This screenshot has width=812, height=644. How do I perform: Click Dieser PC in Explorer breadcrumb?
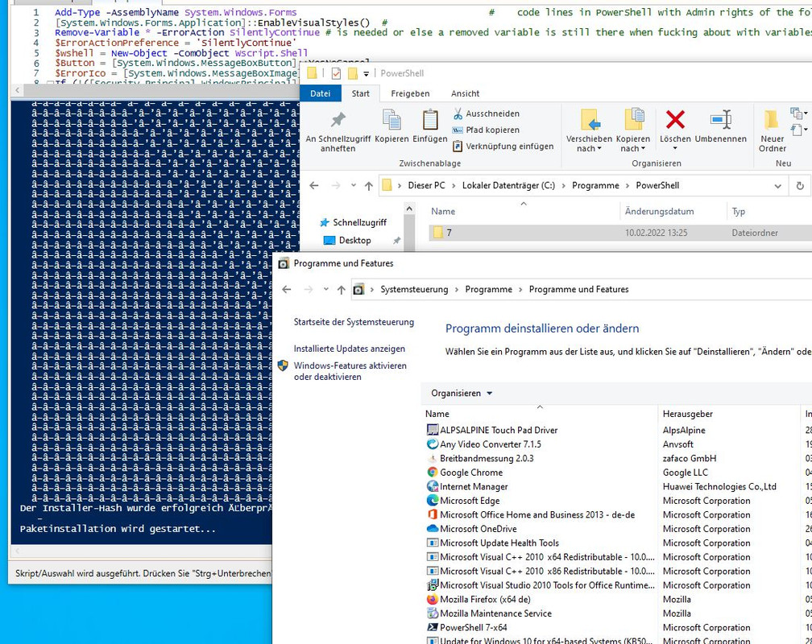coord(426,185)
